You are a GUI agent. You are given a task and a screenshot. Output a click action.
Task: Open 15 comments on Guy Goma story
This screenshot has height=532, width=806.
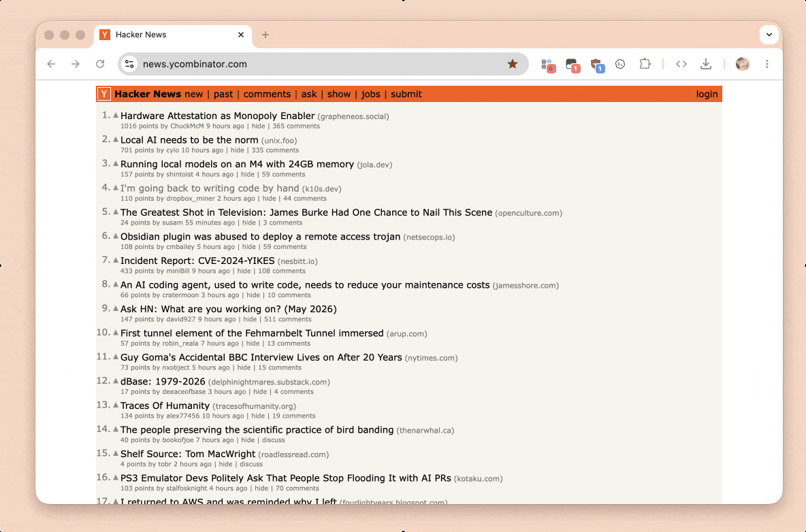280,367
